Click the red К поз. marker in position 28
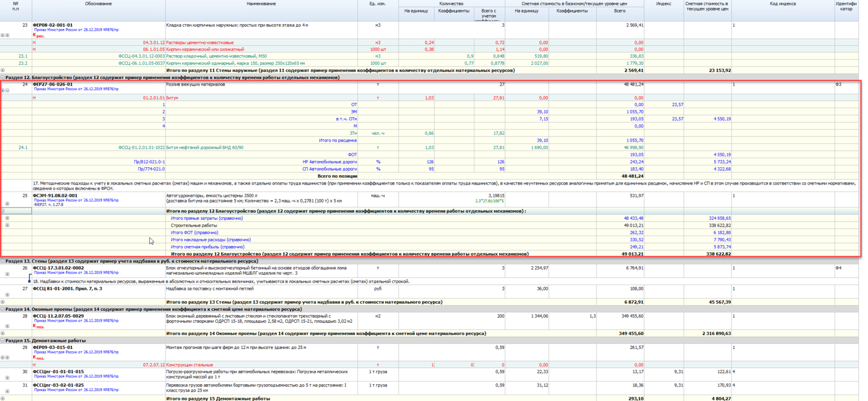Image resolution: width=868 pixels, height=401 pixels. click(39, 326)
